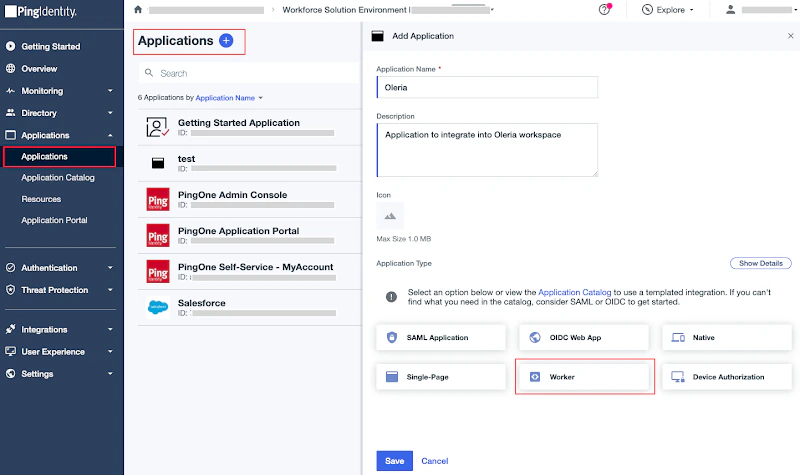
Task: Click the Integrations plug icon
Action: (x=10, y=329)
